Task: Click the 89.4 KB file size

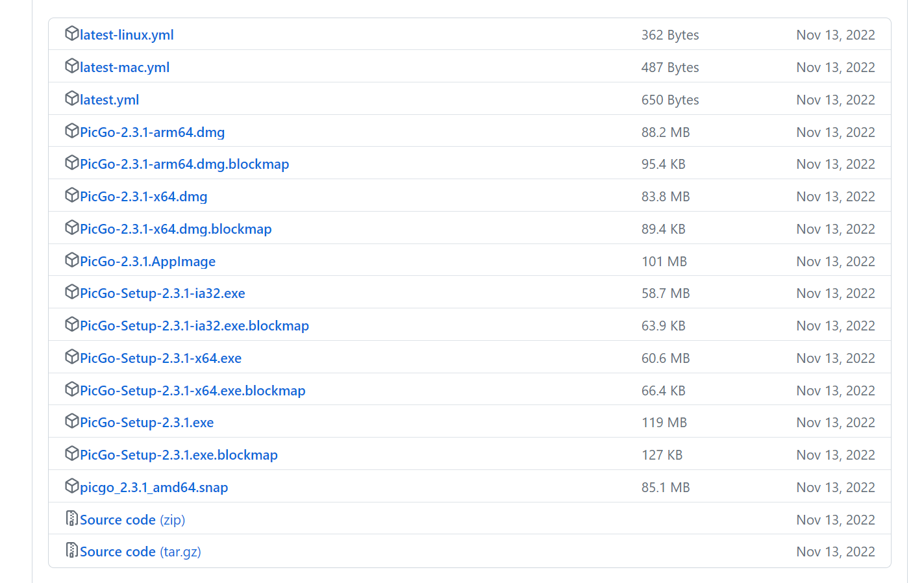Action: (664, 229)
